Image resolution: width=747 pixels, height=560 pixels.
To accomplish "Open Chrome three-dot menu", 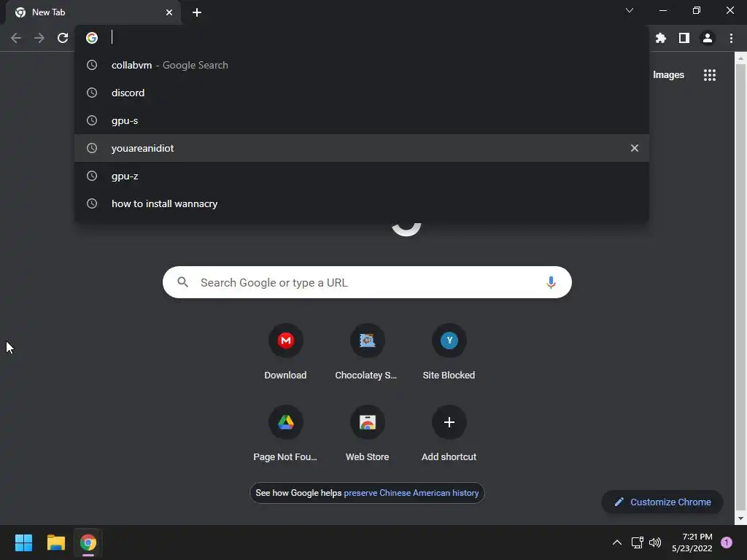I will pos(731,38).
